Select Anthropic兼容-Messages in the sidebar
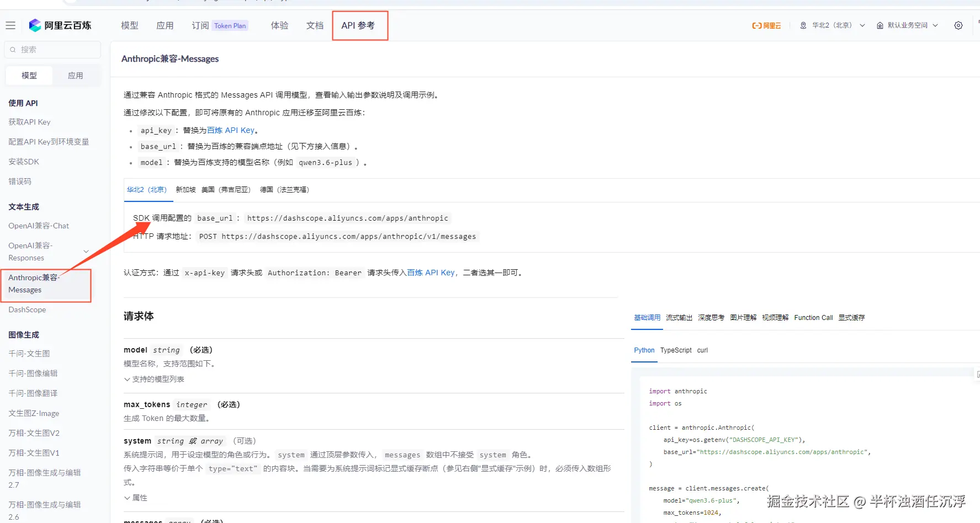This screenshot has height=523, width=980. (x=34, y=284)
